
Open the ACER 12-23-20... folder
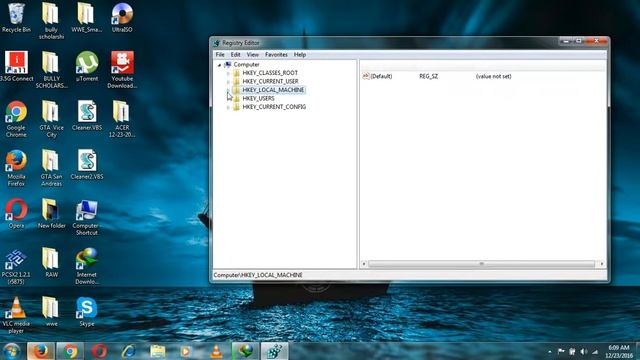[x=122, y=119]
